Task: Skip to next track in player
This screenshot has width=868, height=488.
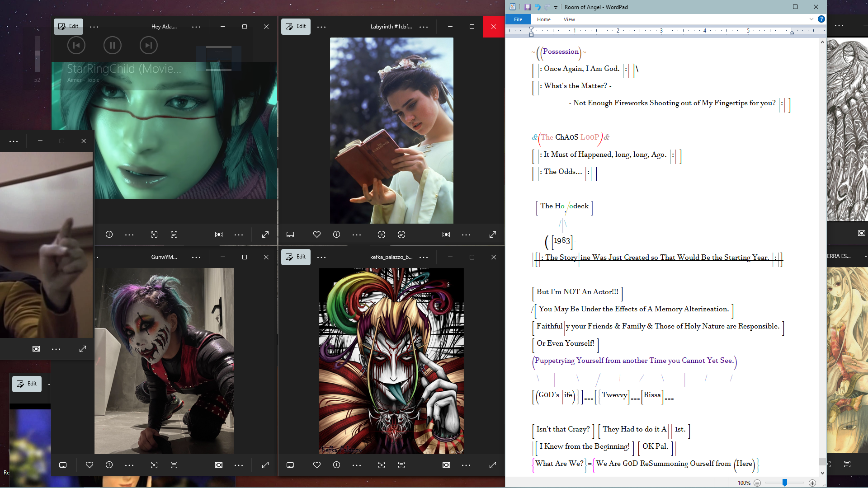Action: 148,45
